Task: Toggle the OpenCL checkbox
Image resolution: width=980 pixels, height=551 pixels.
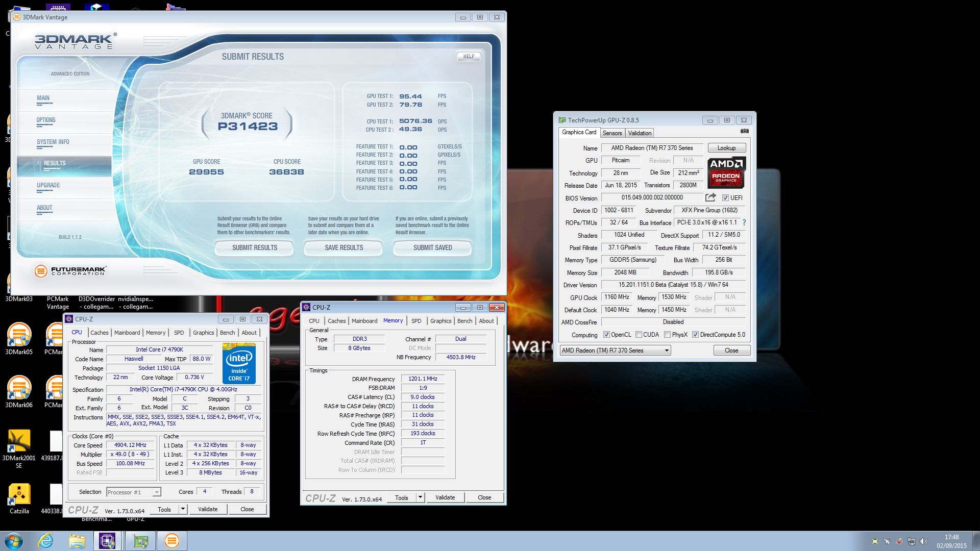Action: click(x=606, y=335)
